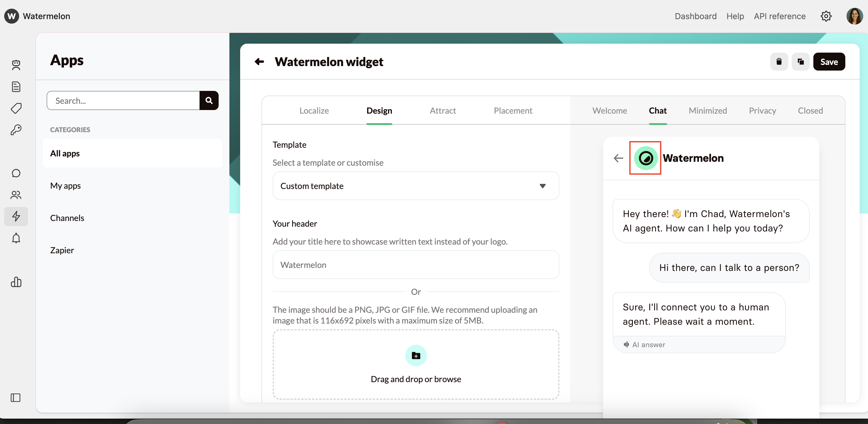Screen dimensions: 868x424
Task: Duplicate widget using the copy icon
Action: point(800,62)
